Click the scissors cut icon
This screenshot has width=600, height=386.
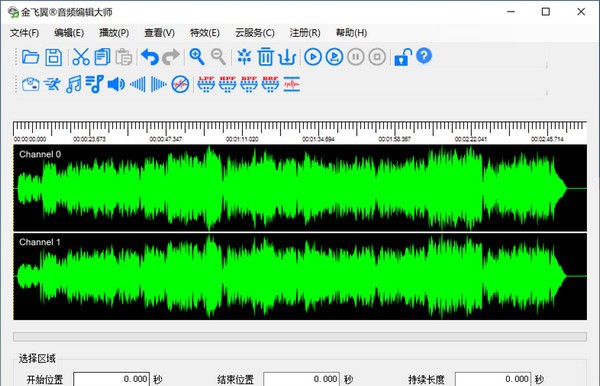81,57
